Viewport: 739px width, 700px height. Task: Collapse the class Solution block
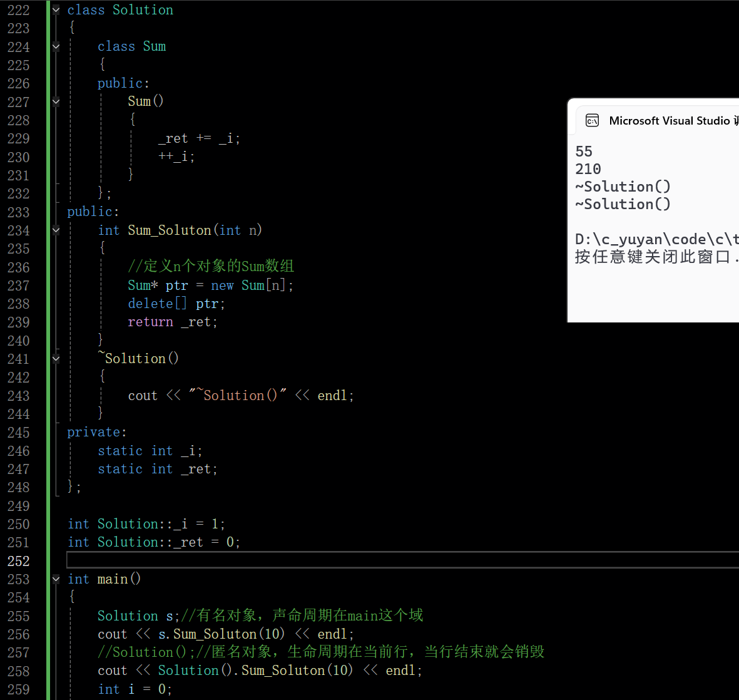click(56, 9)
